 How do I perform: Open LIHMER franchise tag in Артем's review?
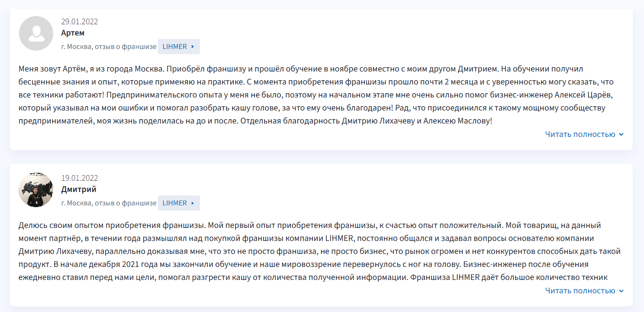pos(179,46)
